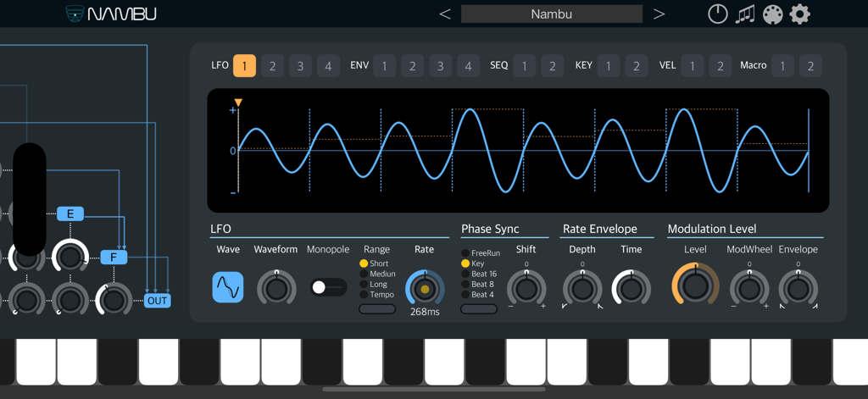Click the Rate knob
This screenshot has width=868, height=399.
coord(425,288)
